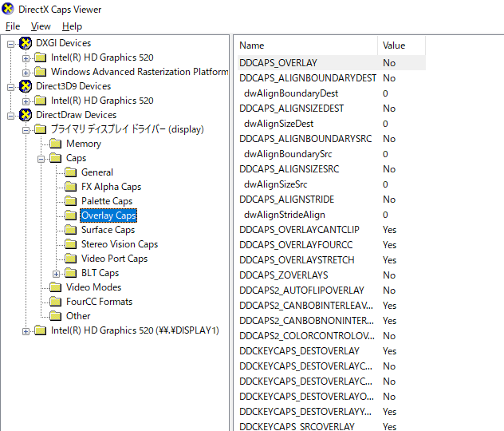Click the Video Modes folder icon
This screenshot has height=431, width=504.
click(56, 287)
